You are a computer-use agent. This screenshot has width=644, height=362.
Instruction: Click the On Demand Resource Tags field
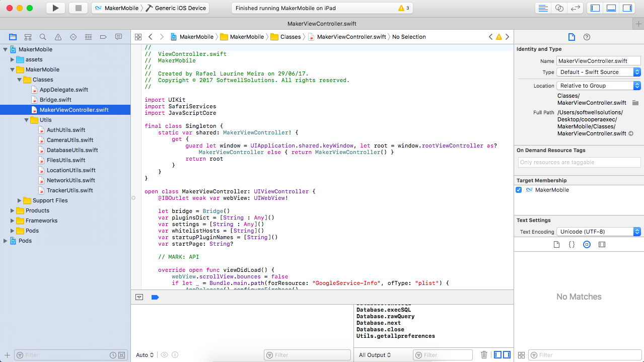pos(579,162)
